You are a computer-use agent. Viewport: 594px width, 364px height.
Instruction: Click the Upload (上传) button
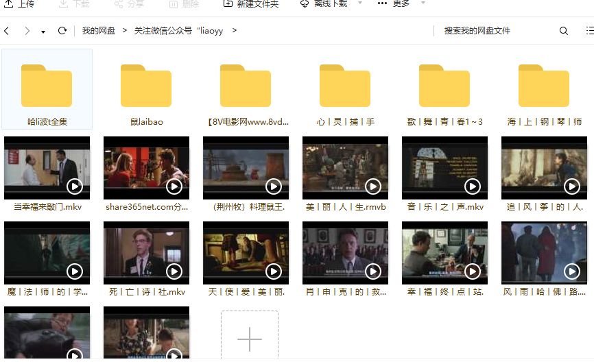[x=19, y=4]
